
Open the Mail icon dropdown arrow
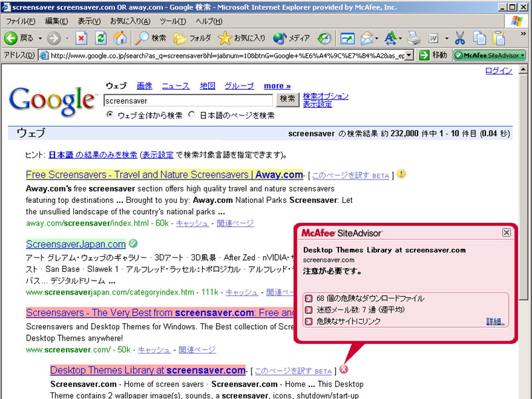tap(376, 39)
